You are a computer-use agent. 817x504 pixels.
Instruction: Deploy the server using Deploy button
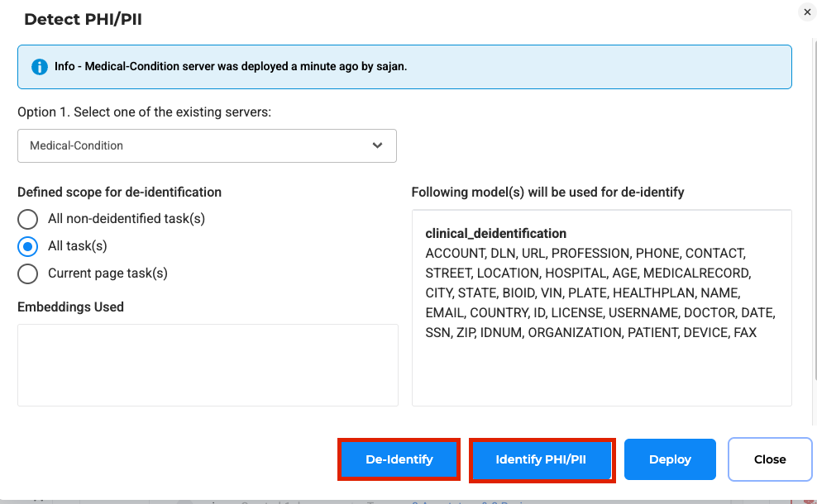[x=670, y=459]
